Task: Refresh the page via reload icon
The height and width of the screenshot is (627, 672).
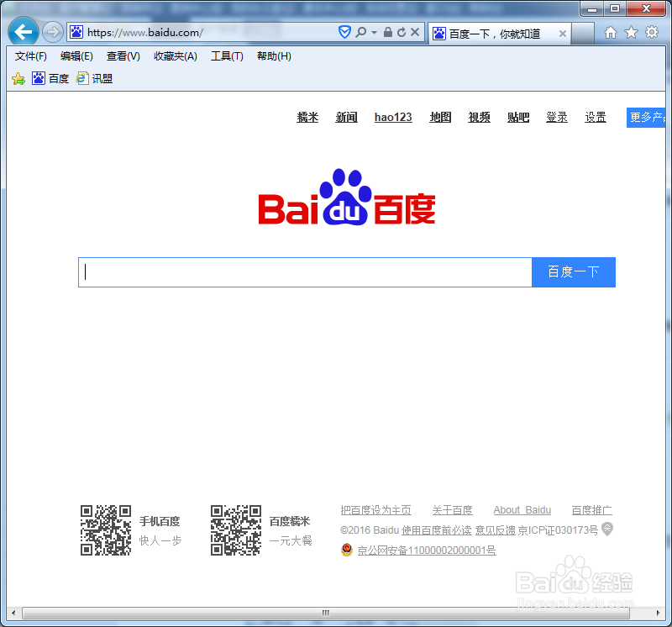Action: (x=402, y=32)
